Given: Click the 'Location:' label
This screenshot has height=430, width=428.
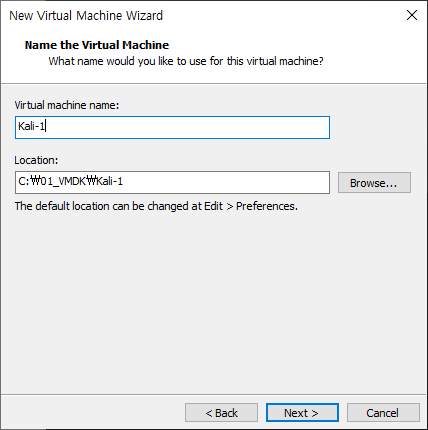Looking at the screenshot, I should (36, 160).
